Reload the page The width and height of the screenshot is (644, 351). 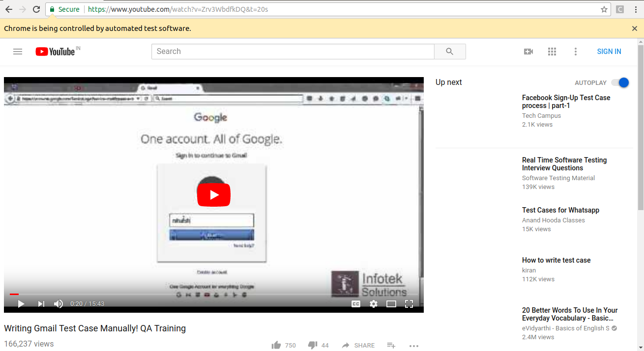pyautogui.click(x=36, y=9)
